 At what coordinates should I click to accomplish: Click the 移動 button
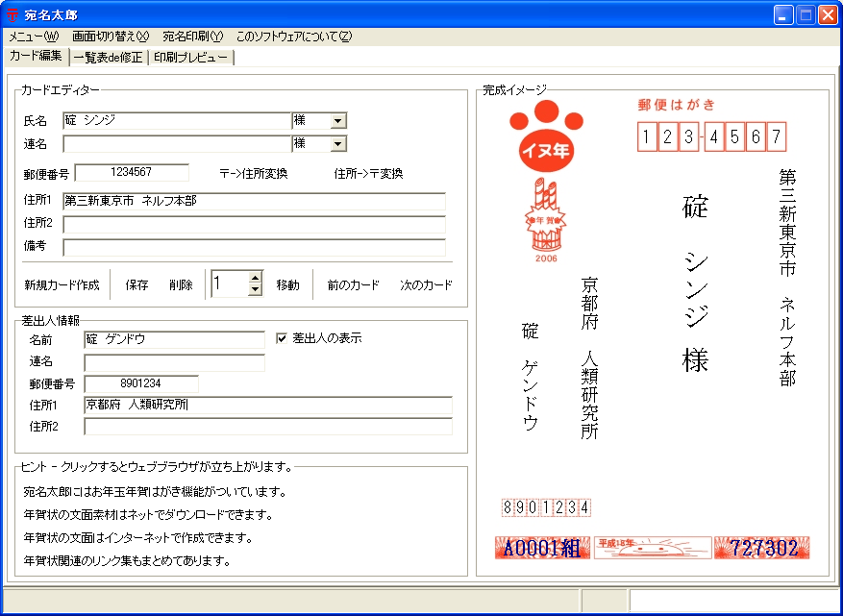(x=287, y=284)
